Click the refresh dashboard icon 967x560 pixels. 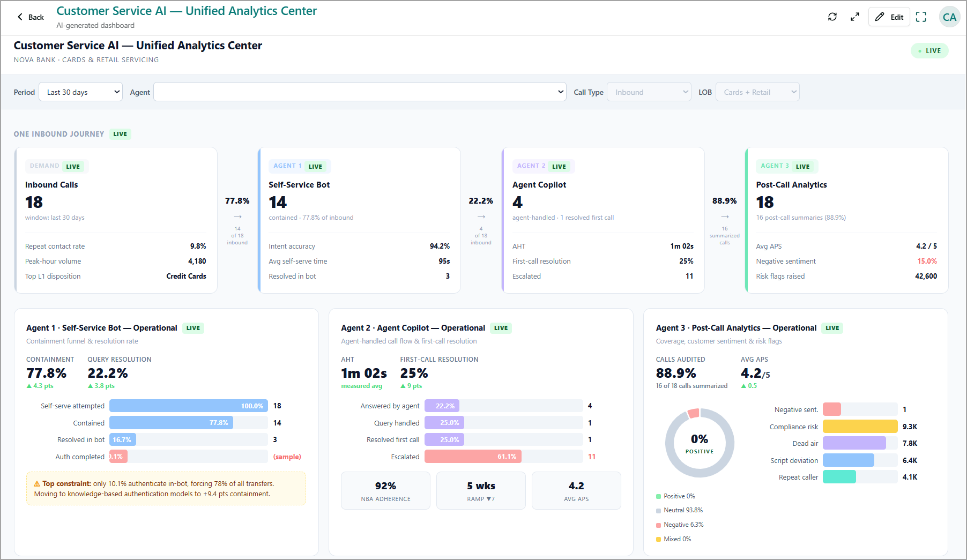click(832, 17)
